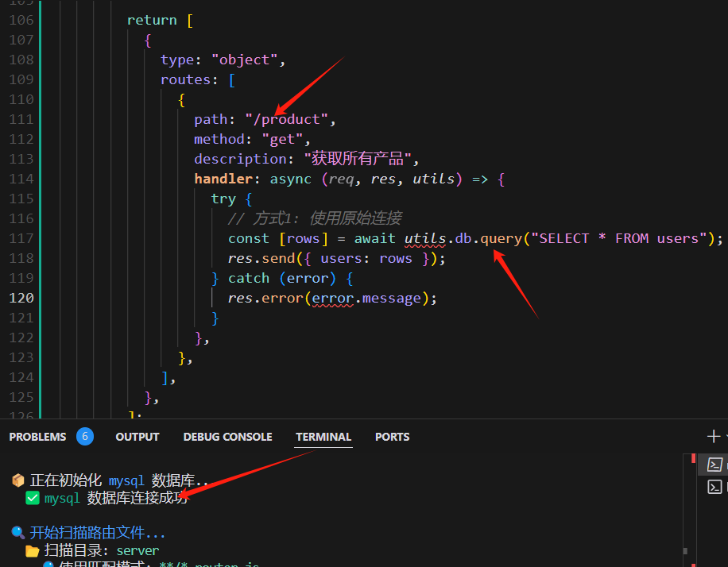Open the OUTPUT panel tab
This screenshot has width=728, height=567.
pos(137,437)
